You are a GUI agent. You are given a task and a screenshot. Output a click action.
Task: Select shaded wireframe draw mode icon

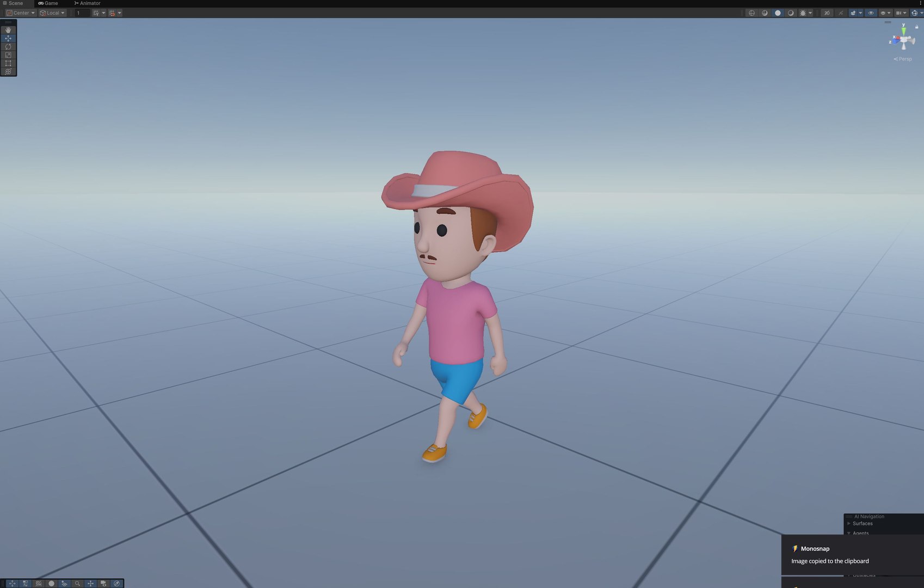(765, 13)
